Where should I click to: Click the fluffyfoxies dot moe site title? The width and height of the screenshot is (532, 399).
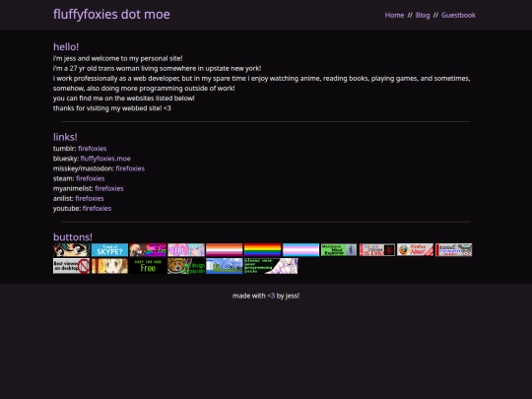(x=111, y=14)
